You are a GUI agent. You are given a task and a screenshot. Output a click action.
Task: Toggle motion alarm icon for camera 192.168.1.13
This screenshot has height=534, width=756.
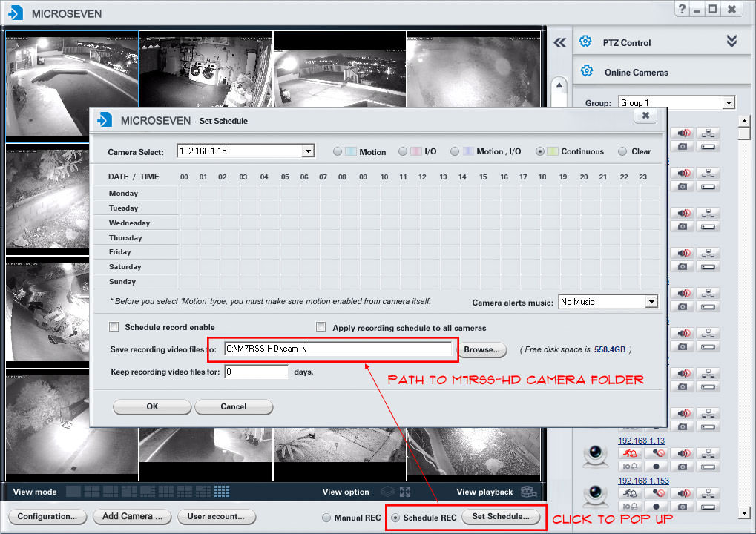pos(630,453)
